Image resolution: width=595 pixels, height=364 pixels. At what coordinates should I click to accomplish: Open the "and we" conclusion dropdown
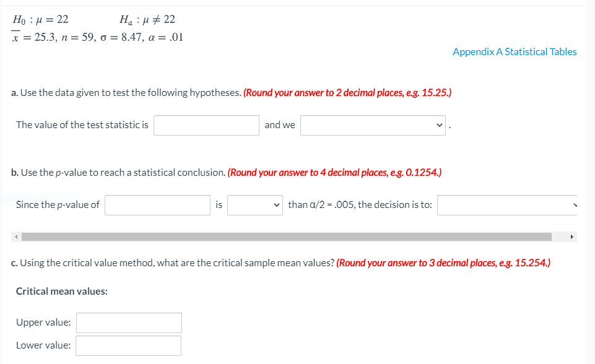371,125
